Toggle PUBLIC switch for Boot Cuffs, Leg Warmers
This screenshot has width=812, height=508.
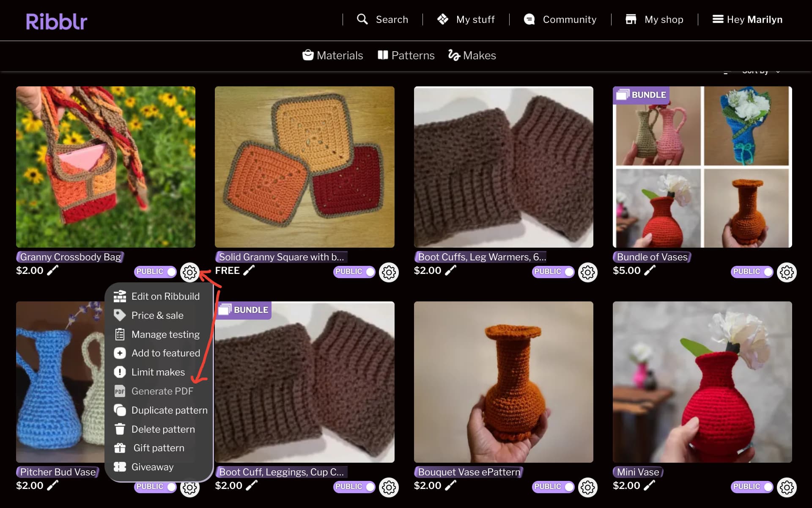pos(553,271)
